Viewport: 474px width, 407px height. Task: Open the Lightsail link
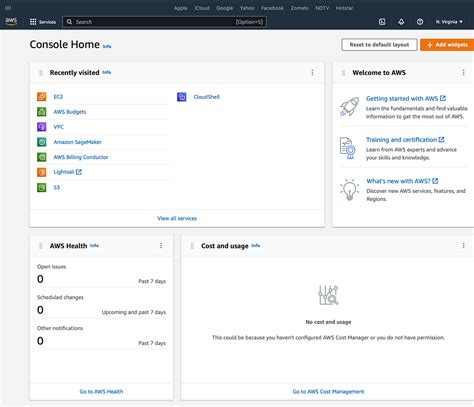click(x=67, y=172)
